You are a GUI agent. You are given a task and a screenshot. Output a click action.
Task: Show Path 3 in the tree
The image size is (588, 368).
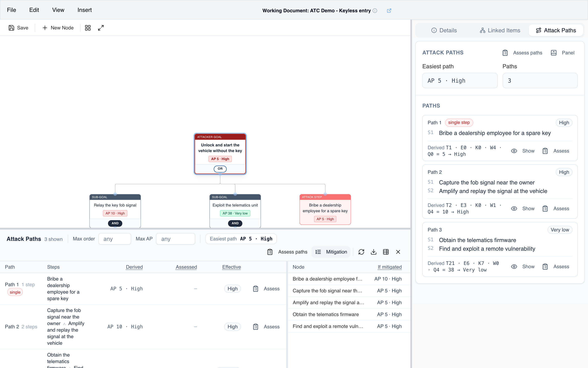tap(523, 267)
